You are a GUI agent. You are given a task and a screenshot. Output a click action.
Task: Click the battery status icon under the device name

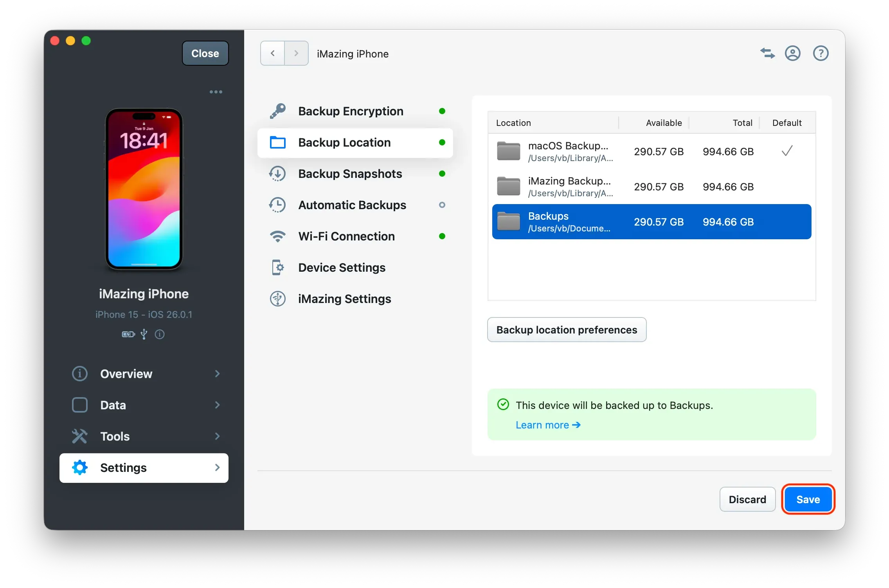pos(128,334)
